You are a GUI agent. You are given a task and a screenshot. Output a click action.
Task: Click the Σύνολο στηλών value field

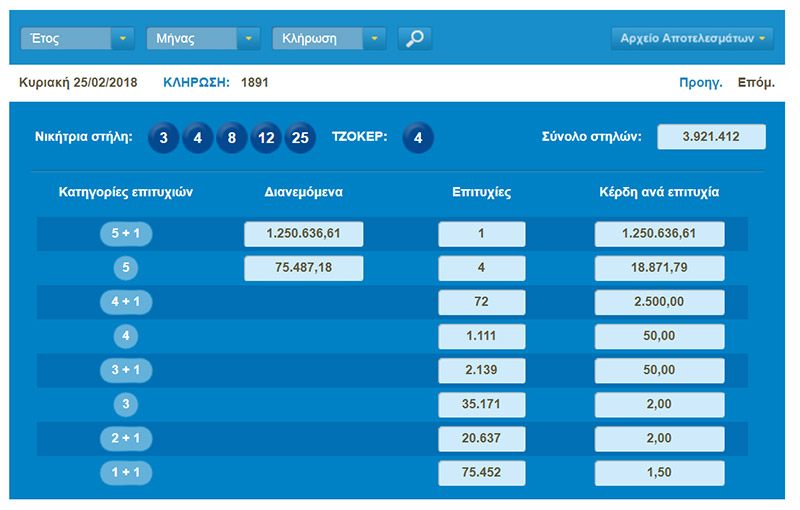(711, 137)
